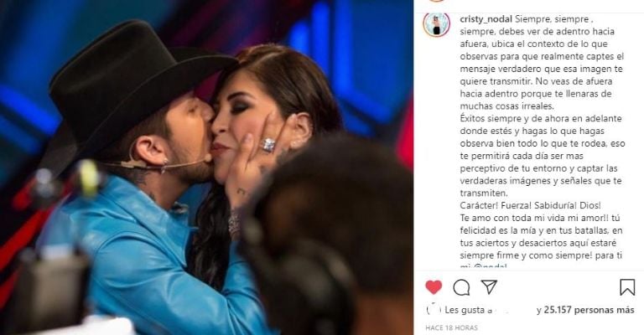Screen dimensions: 644x335
Task: Click the caption paragraph starting Éxitos siempre
Action: (543, 156)
